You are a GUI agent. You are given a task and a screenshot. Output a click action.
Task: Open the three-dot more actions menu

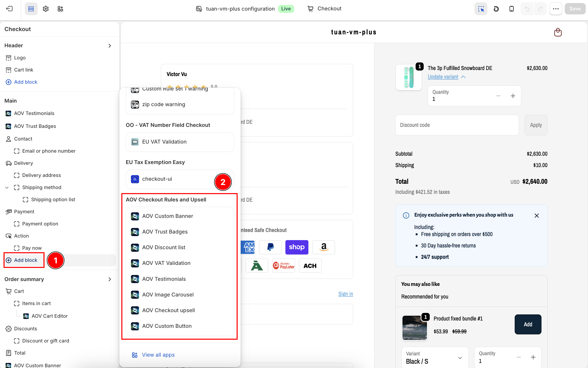click(x=556, y=9)
